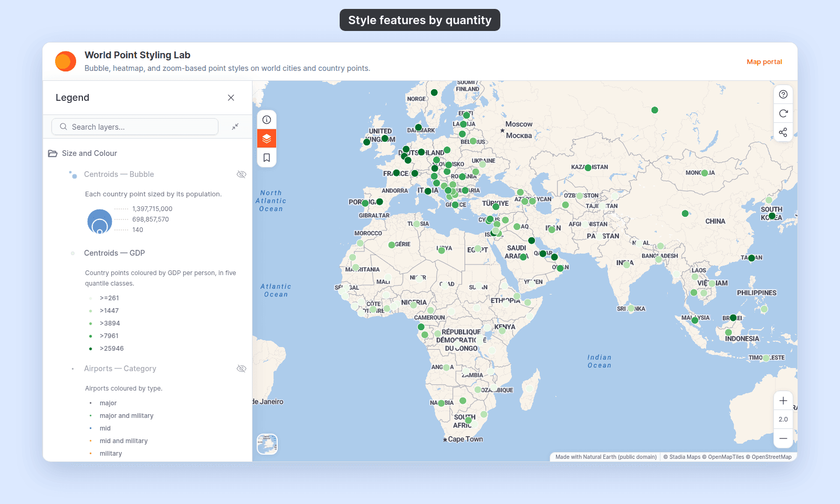Image resolution: width=840 pixels, height=504 pixels.
Task: Click the >1447 legend entry
Action: coord(109,311)
